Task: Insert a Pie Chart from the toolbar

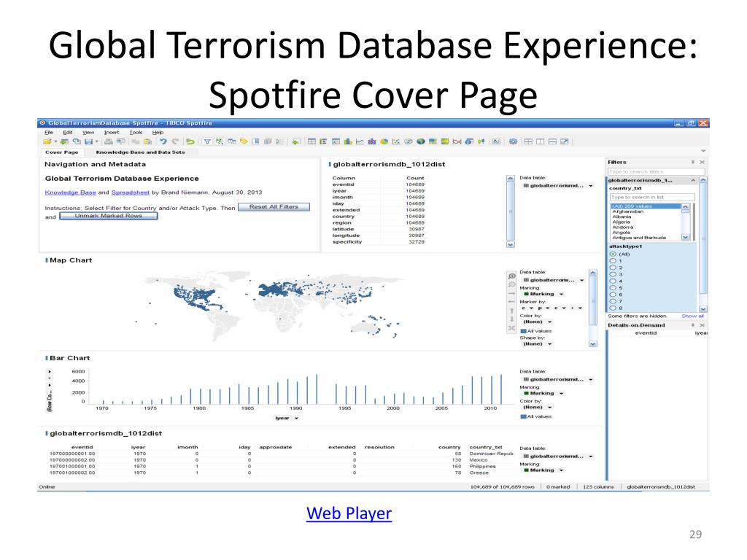Action: tap(384, 141)
